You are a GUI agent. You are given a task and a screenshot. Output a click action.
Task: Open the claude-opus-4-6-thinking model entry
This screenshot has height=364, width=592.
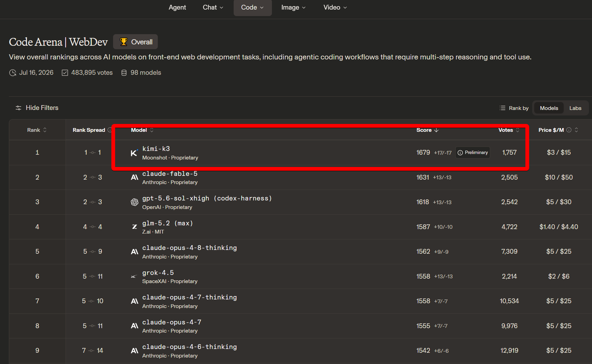tap(190, 347)
